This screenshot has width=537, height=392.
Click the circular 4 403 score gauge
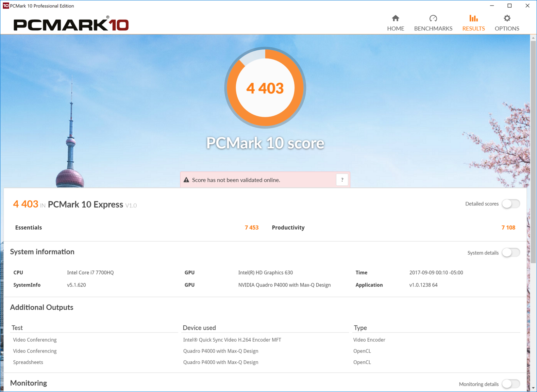[x=265, y=88]
